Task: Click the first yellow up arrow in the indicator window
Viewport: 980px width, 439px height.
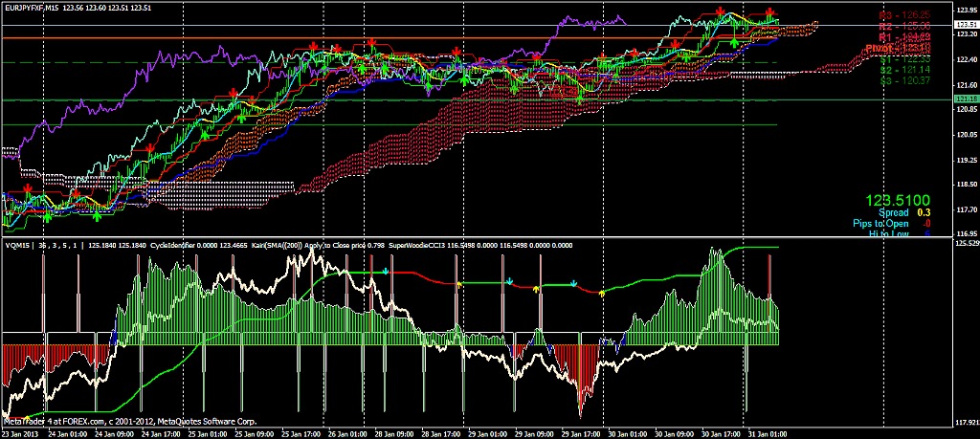Action: [458, 285]
